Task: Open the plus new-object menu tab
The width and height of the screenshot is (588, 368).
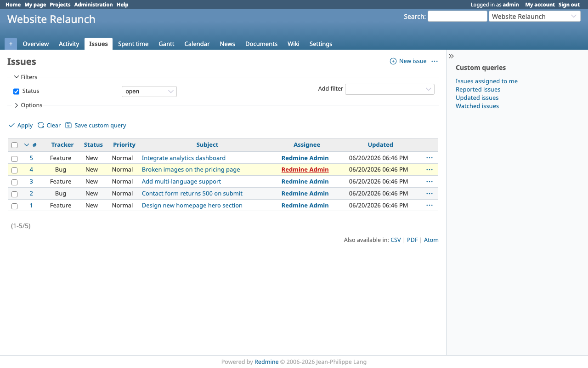Action: (x=11, y=44)
